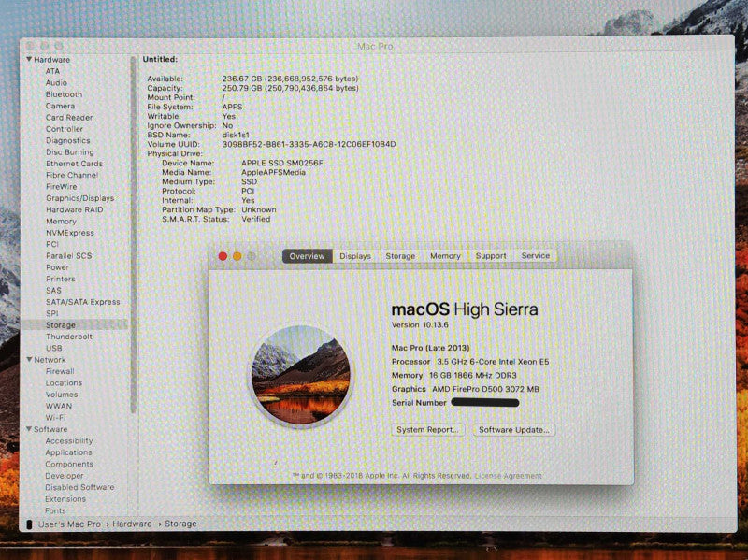Select Audio in the sidebar

pos(56,82)
